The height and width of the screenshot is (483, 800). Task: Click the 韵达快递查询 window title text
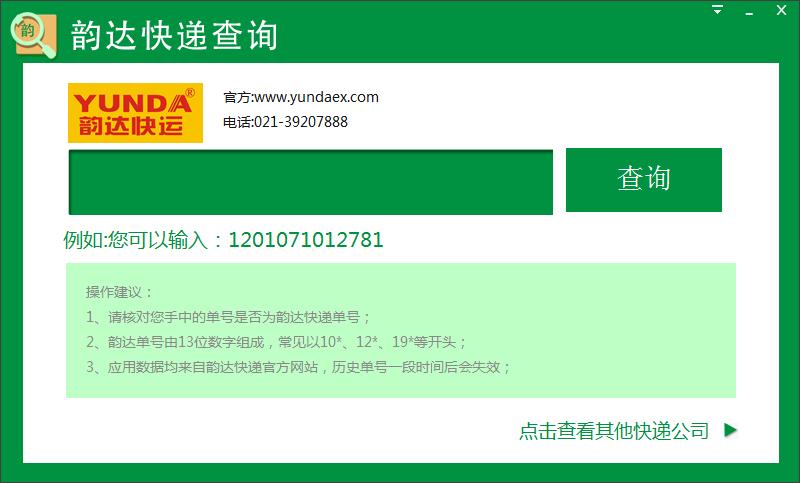(174, 35)
